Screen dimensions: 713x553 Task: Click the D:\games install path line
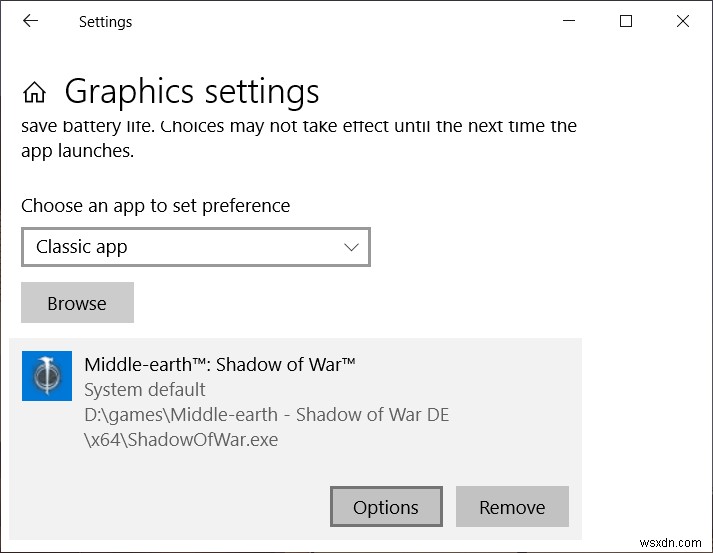266,414
